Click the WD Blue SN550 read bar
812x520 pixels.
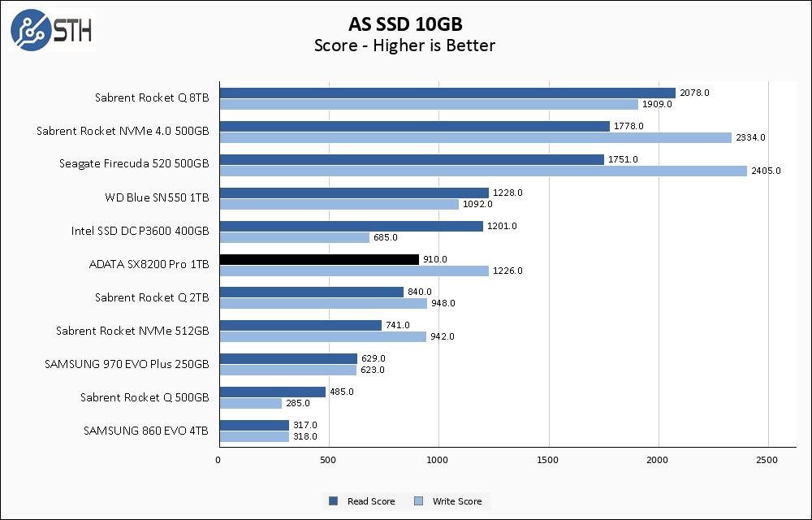click(355, 193)
